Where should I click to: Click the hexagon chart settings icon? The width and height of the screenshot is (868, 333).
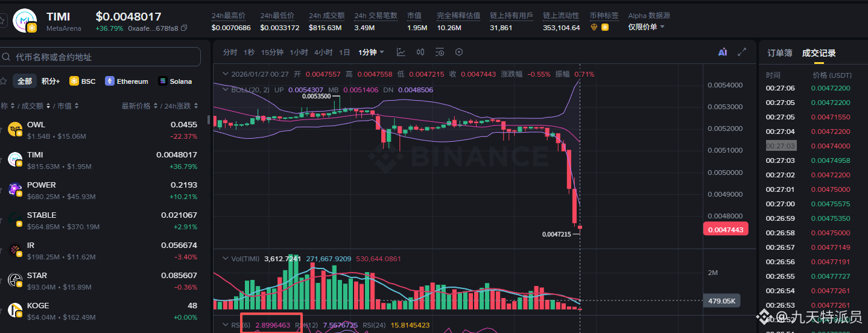pyautogui.click(x=459, y=52)
